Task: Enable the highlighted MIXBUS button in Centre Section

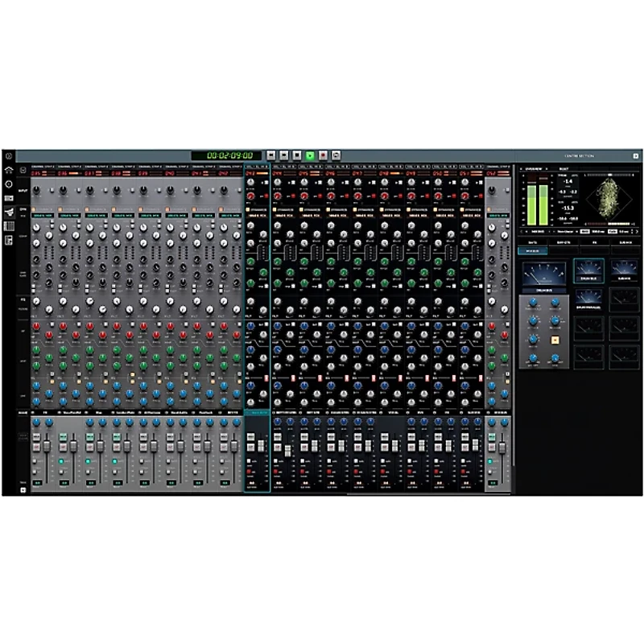Action: (x=532, y=250)
